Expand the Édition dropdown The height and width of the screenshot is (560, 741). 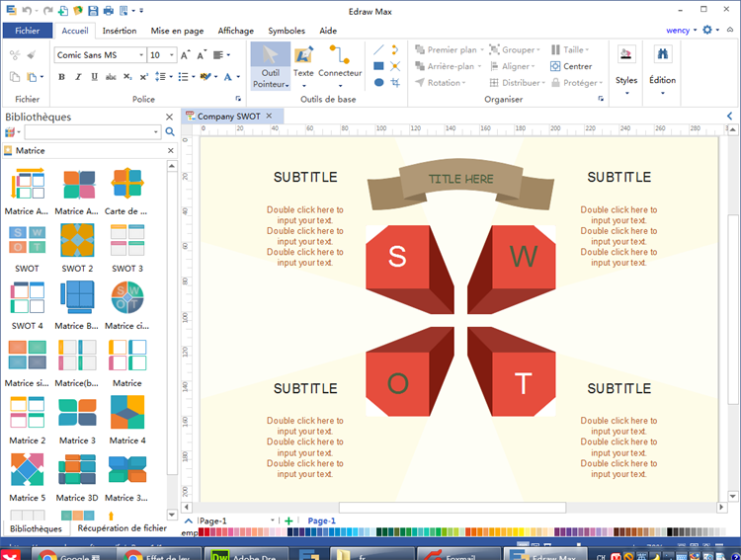coord(662,93)
